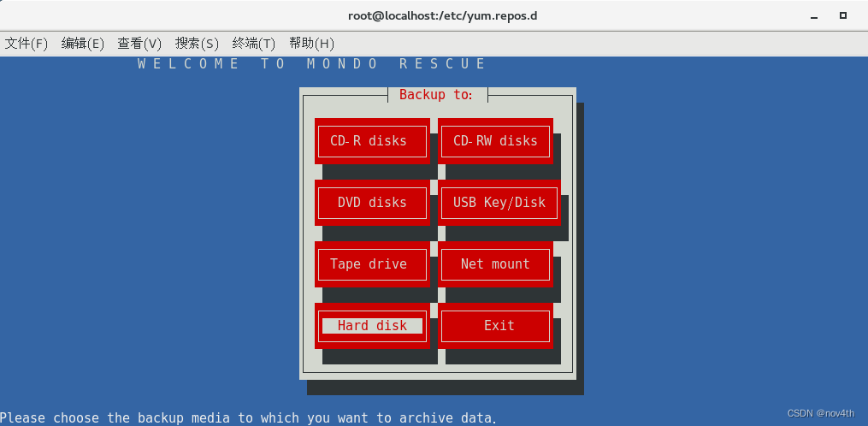Image resolution: width=868 pixels, height=426 pixels.
Task: Click the highlighted Hard disk button
Action: click(x=372, y=326)
